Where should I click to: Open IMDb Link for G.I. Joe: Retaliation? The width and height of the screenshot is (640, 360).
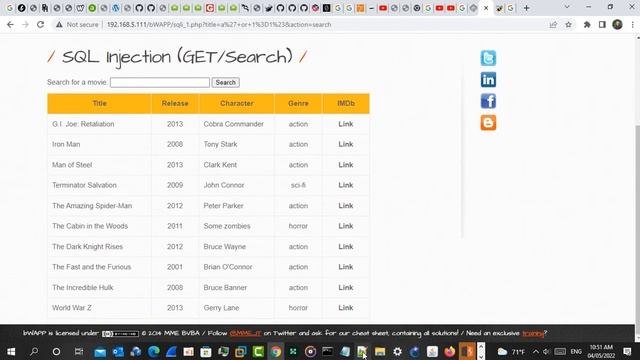(x=345, y=124)
